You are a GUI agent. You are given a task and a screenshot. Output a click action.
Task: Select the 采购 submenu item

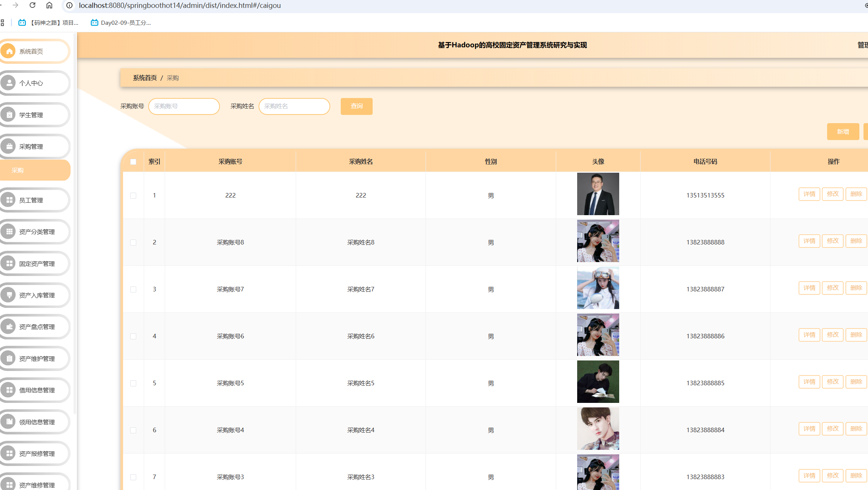[35, 170]
